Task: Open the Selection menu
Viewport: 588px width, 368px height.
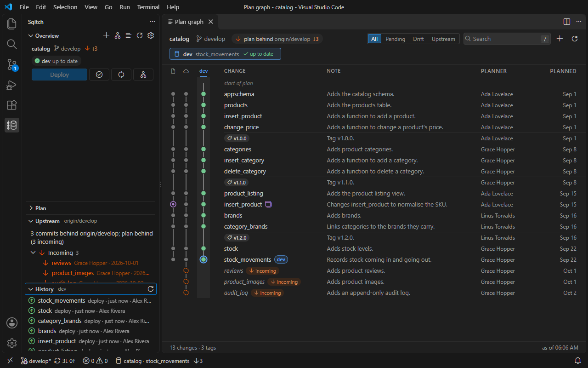Action: [x=65, y=7]
